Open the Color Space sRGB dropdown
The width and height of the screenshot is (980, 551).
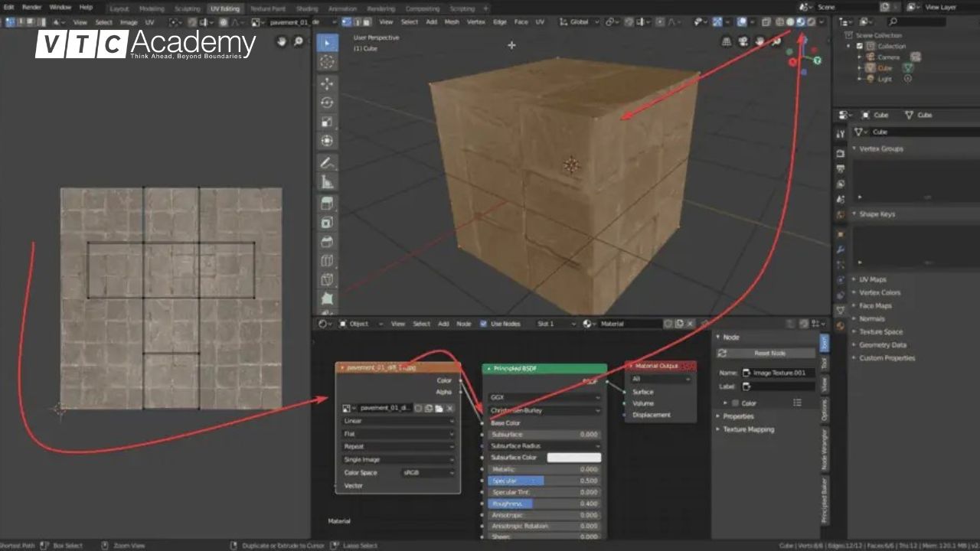[x=428, y=473]
